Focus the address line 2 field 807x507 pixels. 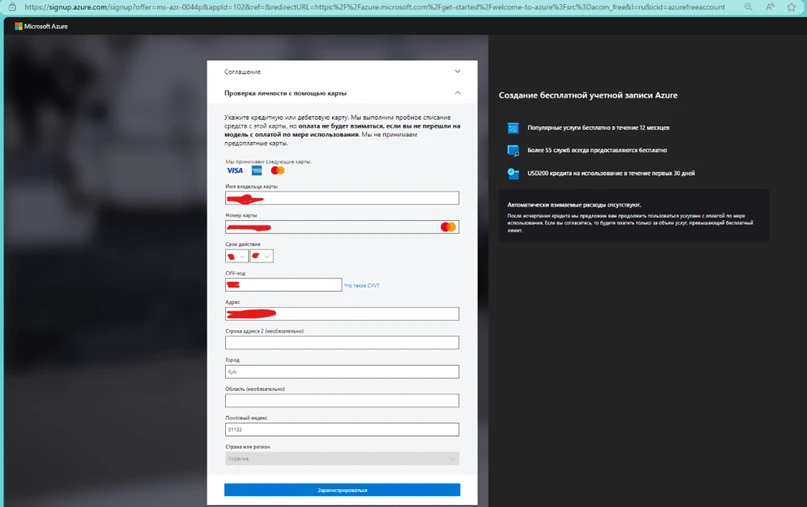tap(342, 343)
